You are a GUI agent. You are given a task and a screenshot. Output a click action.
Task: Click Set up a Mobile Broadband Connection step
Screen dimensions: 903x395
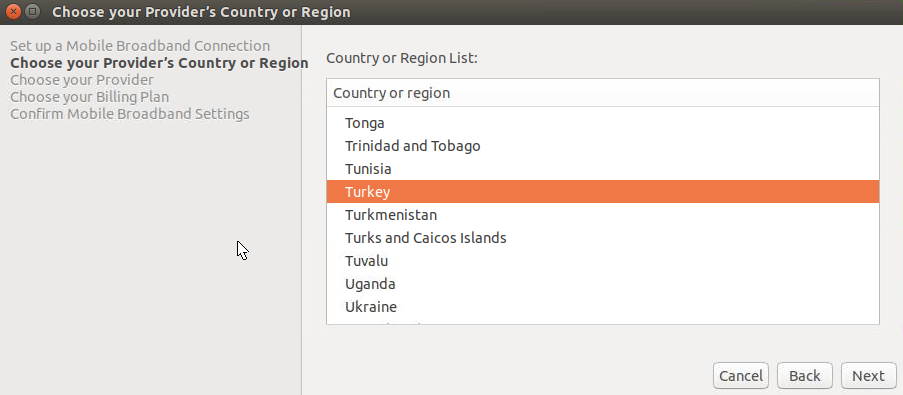tap(140, 45)
